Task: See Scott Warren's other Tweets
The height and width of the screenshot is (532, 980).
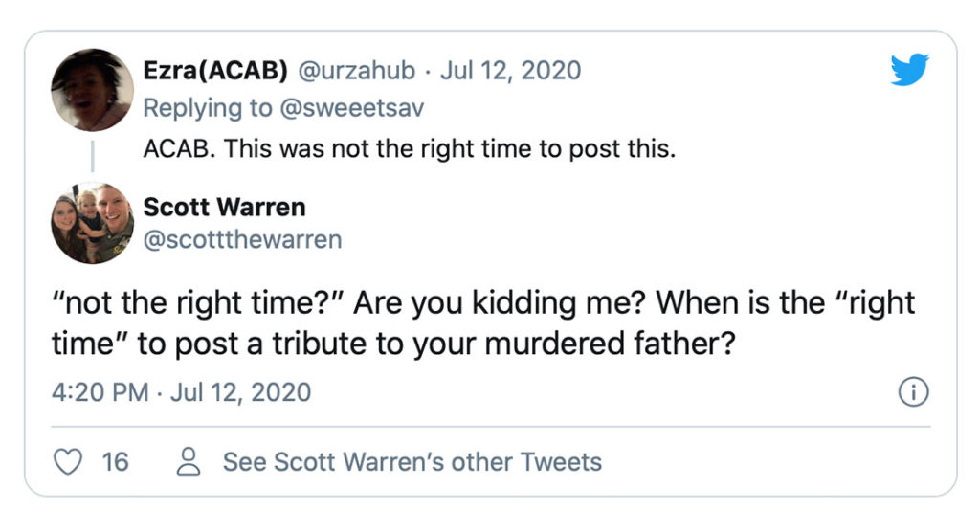Action: point(412,462)
